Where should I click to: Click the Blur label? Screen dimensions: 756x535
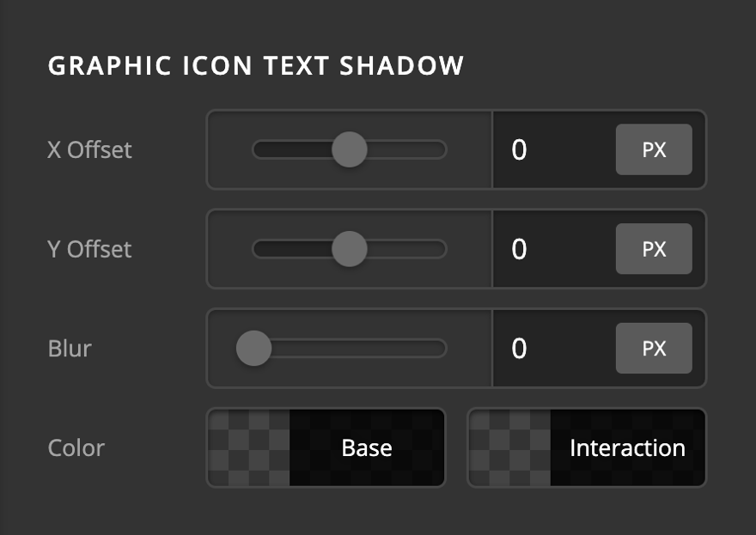coord(70,349)
